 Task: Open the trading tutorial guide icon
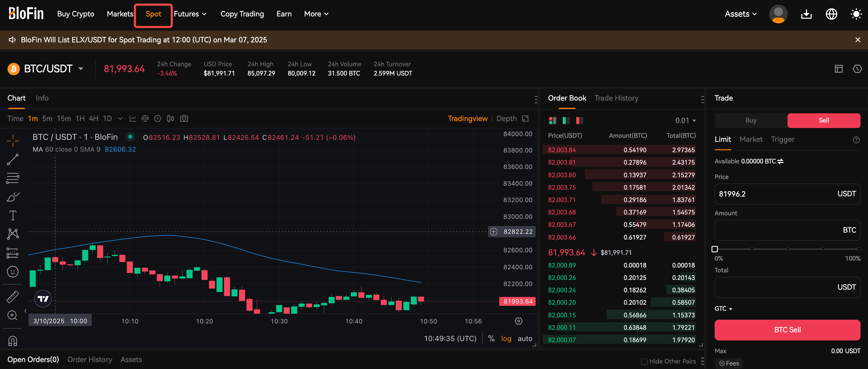[x=857, y=69]
